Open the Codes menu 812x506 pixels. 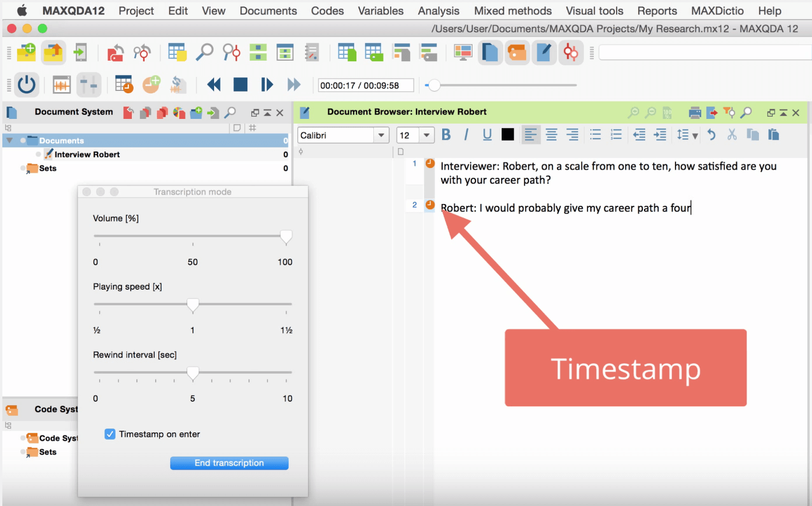[327, 10]
